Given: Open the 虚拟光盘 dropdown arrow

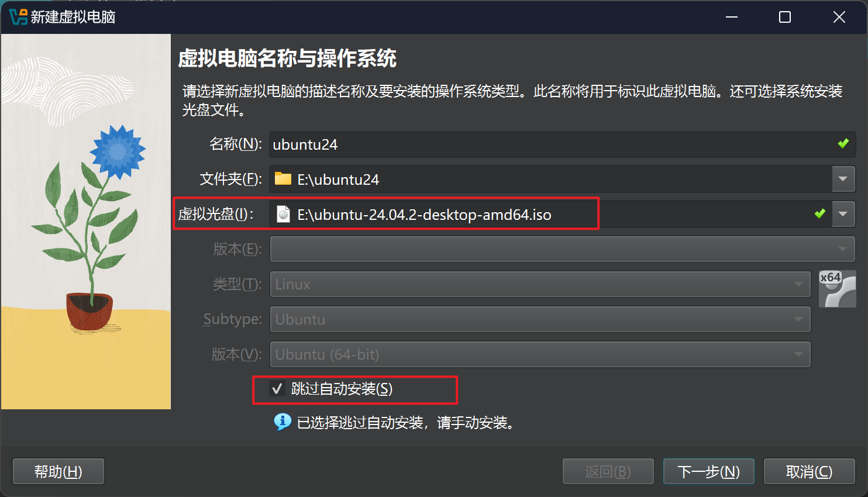Looking at the screenshot, I should tap(843, 214).
